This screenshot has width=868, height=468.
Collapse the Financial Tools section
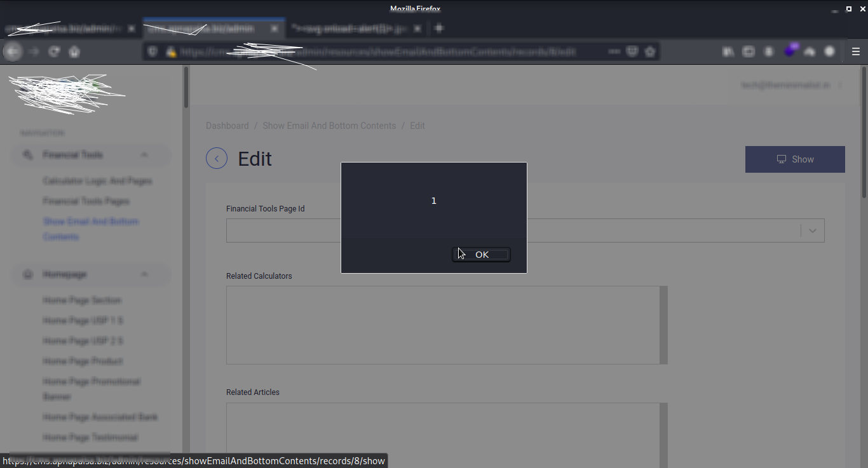(144, 154)
